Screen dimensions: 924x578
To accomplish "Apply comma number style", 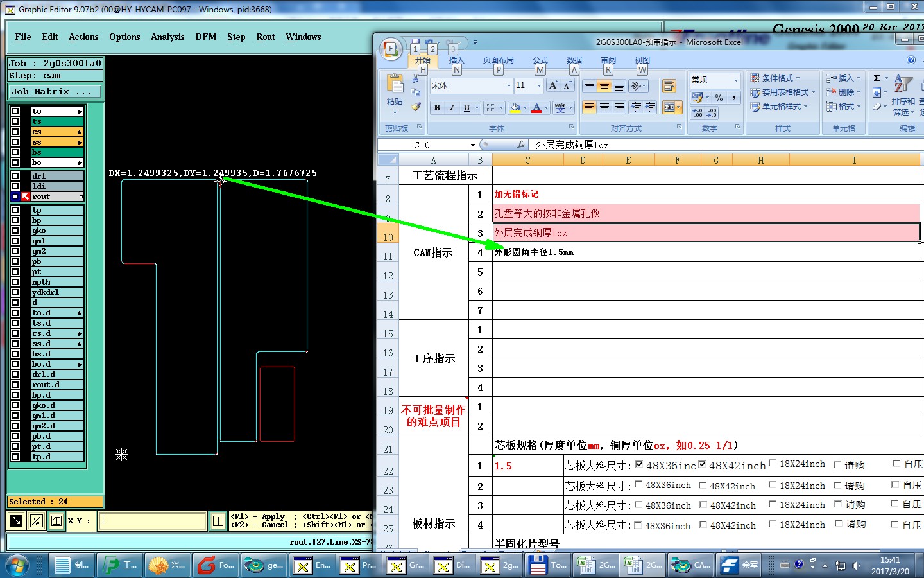I will 733,98.
